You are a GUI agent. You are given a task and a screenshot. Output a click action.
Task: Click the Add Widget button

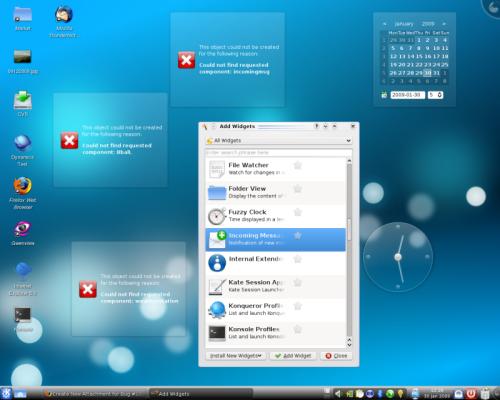tap(293, 356)
